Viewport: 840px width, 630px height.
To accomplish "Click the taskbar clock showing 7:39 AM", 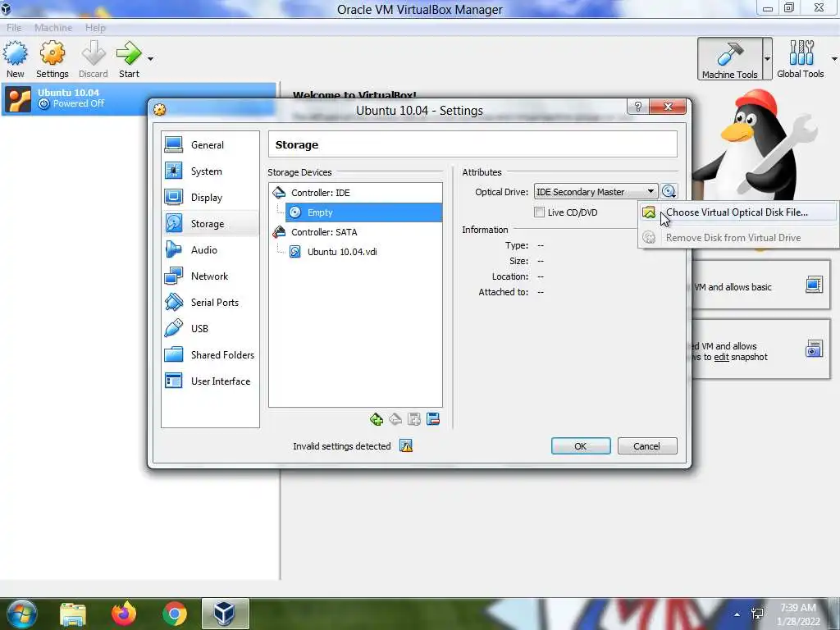I will pos(799,614).
